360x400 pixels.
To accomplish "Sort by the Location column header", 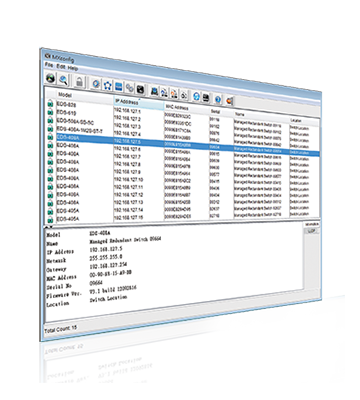I will coord(304,120).
